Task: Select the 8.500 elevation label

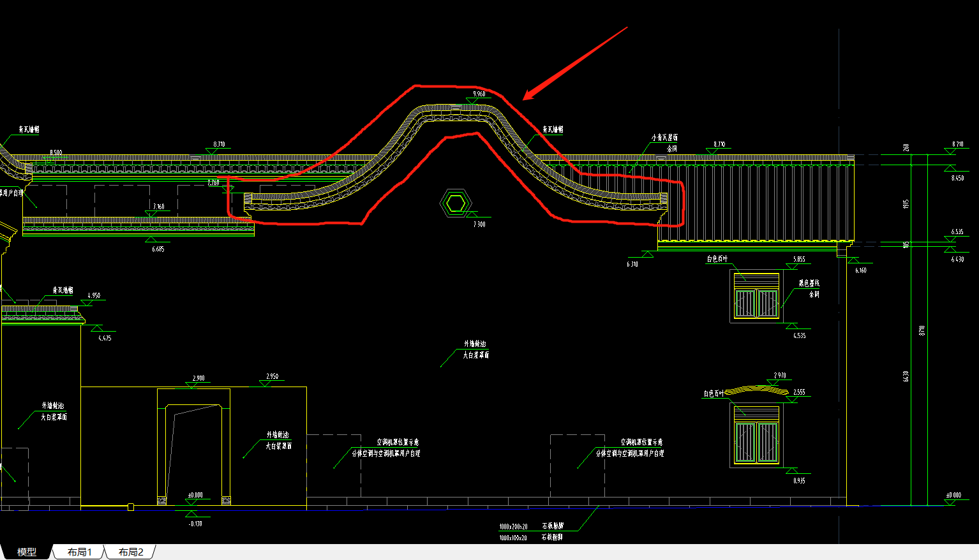Action: 56,153
